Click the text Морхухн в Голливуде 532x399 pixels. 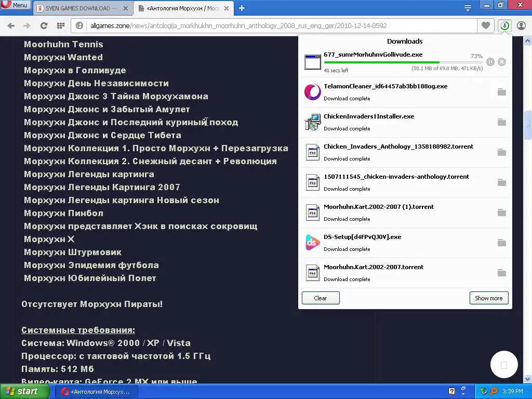pos(75,70)
